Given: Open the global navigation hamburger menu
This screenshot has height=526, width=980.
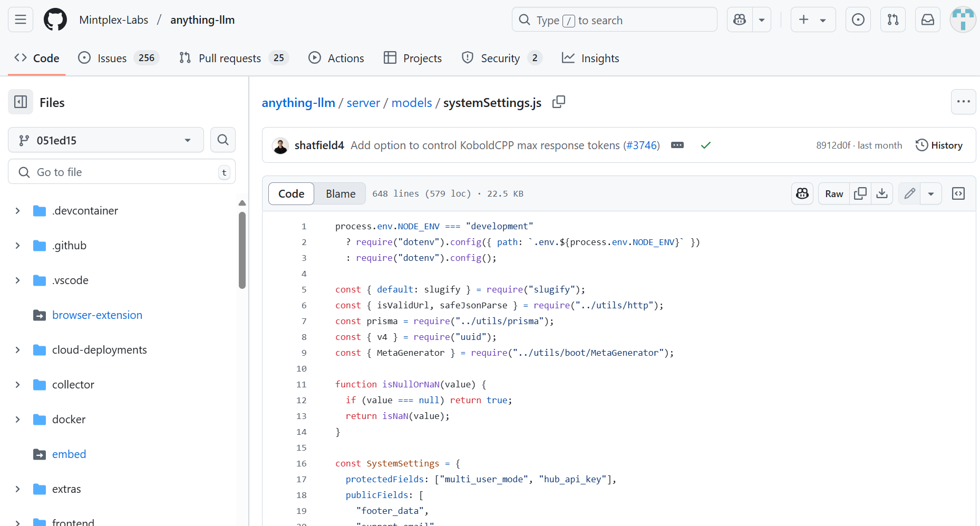Looking at the screenshot, I should 21,20.
